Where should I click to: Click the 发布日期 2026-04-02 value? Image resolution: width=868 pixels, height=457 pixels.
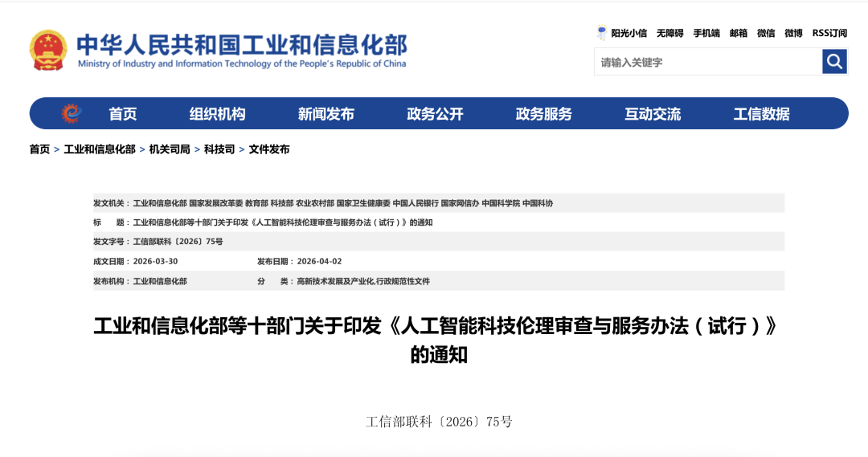tap(319, 261)
